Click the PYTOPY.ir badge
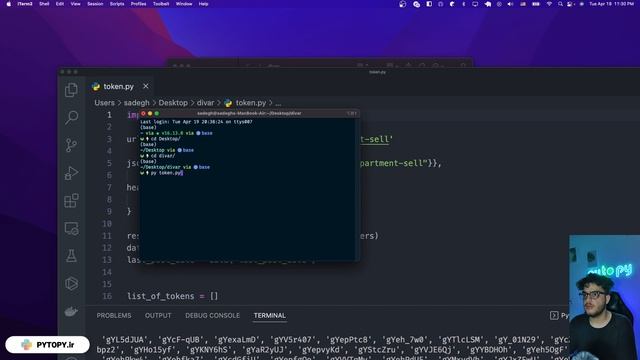Image resolution: width=640 pixels, height=360 pixels. click(47, 345)
